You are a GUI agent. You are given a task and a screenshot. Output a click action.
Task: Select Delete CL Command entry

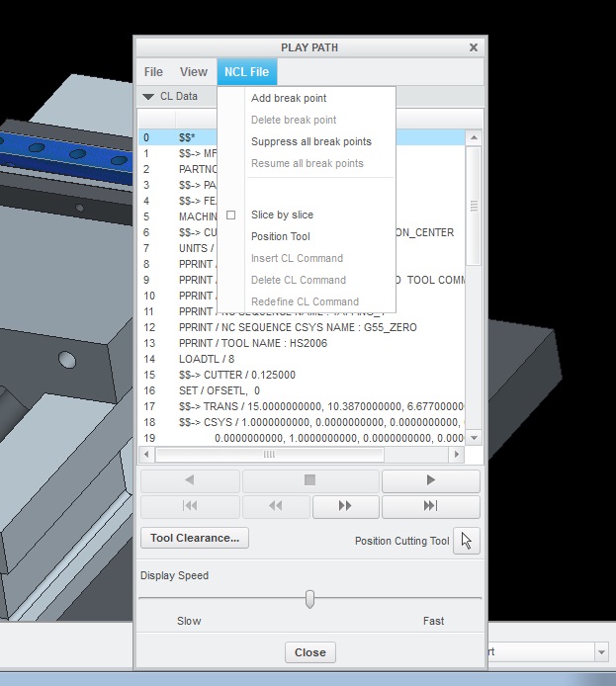coord(299,280)
